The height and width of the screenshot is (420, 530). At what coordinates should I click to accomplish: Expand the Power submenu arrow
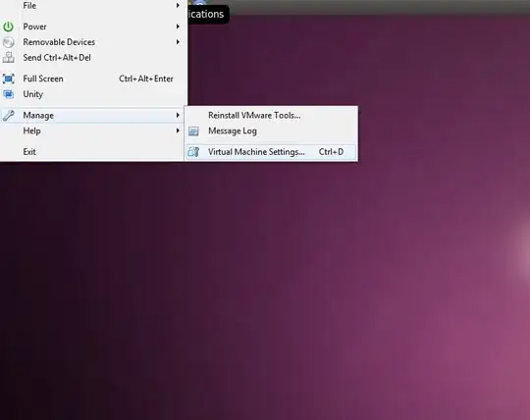coord(178,26)
